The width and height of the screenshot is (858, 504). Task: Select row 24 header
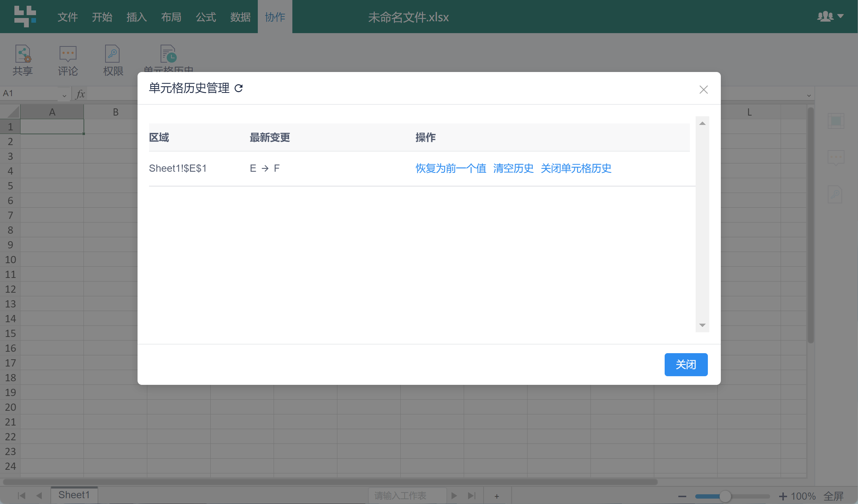10,466
